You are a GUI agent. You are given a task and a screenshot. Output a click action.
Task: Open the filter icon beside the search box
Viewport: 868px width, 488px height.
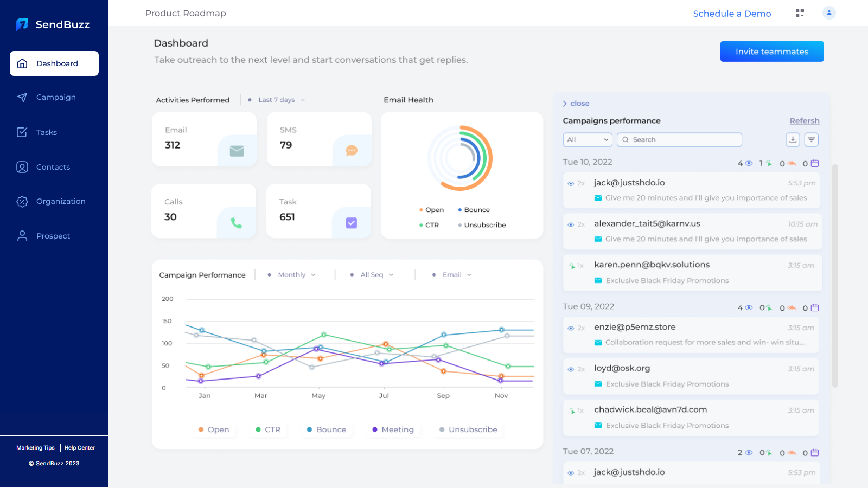point(811,139)
